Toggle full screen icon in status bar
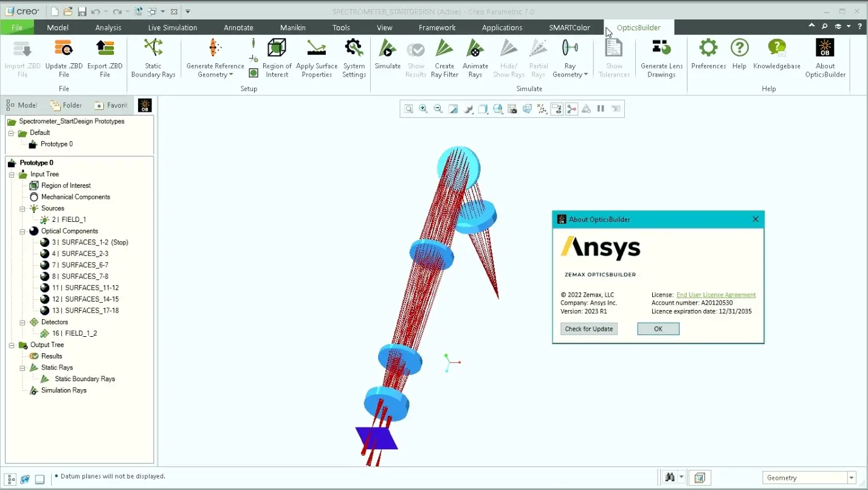 (40, 479)
